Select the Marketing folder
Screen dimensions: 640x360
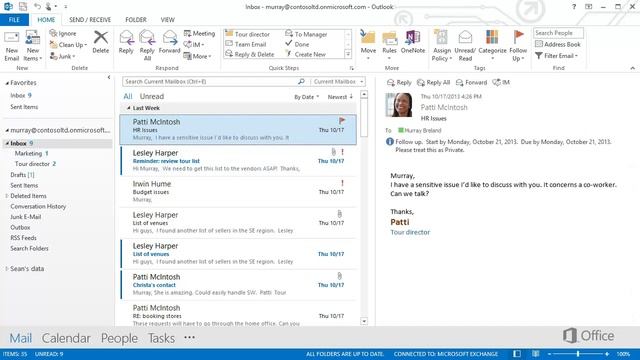click(29, 153)
